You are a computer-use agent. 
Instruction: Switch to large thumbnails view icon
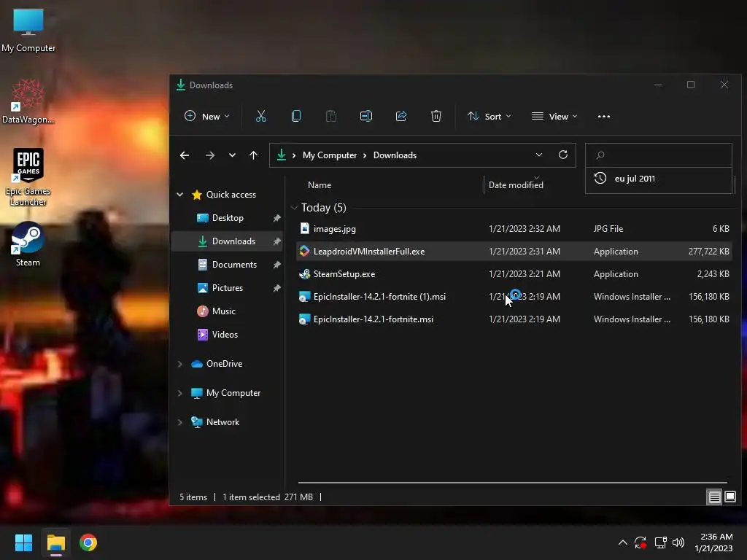coord(730,497)
